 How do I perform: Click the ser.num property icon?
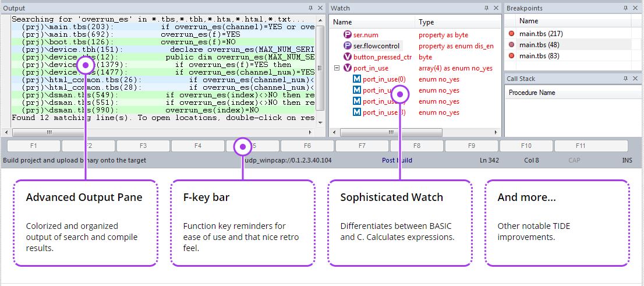[348, 35]
